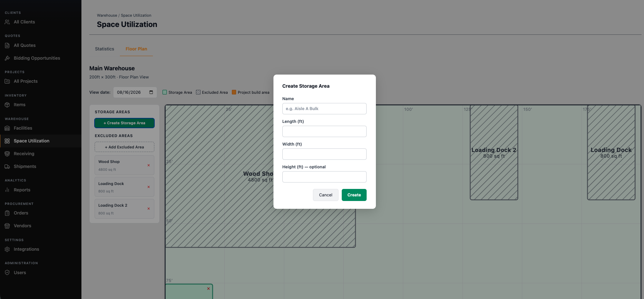Image resolution: width=644 pixels, height=299 pixels.
Task: Open the Receiving page
Action: [x=24, y=154]
